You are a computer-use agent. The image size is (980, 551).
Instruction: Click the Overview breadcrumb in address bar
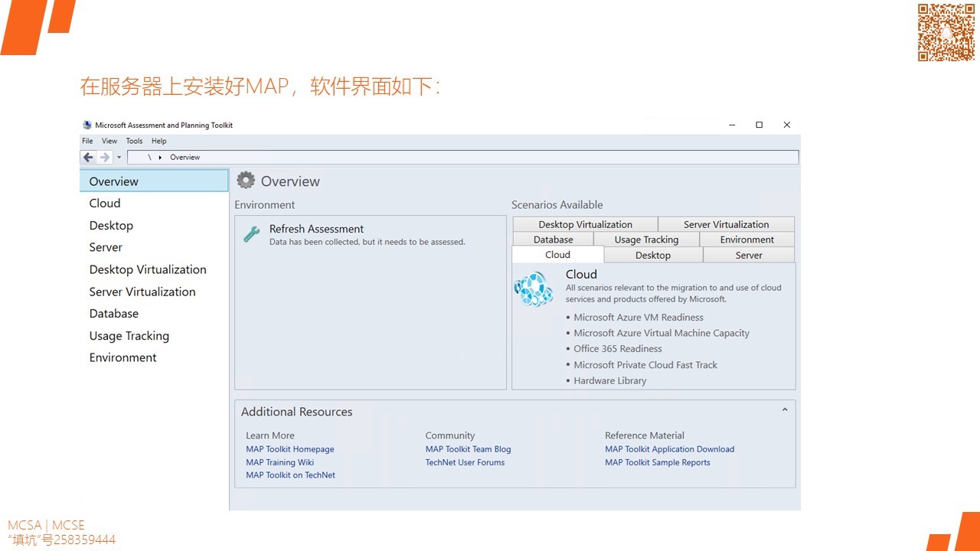185,157
